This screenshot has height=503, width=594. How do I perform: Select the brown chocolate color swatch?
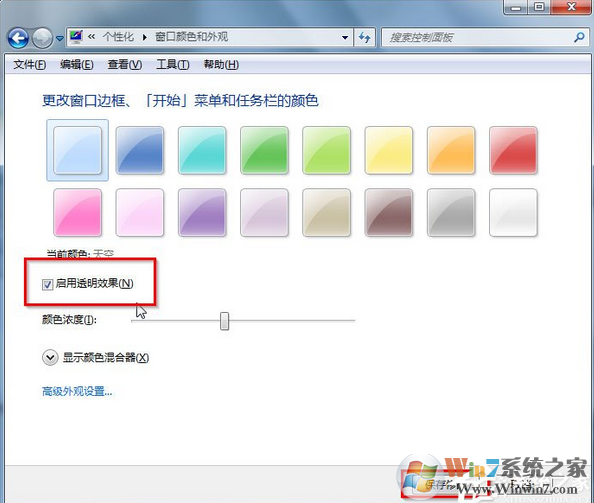coord(389,212)
